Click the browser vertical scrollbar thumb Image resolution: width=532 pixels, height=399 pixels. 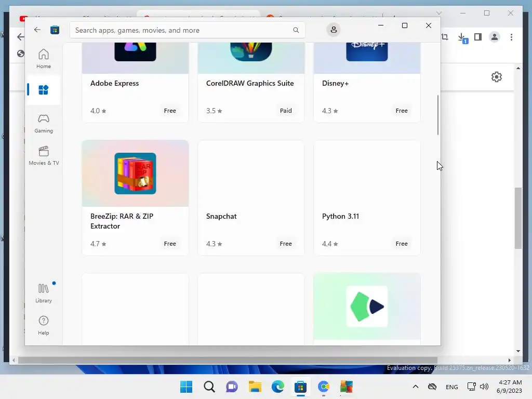click(518, 218)
